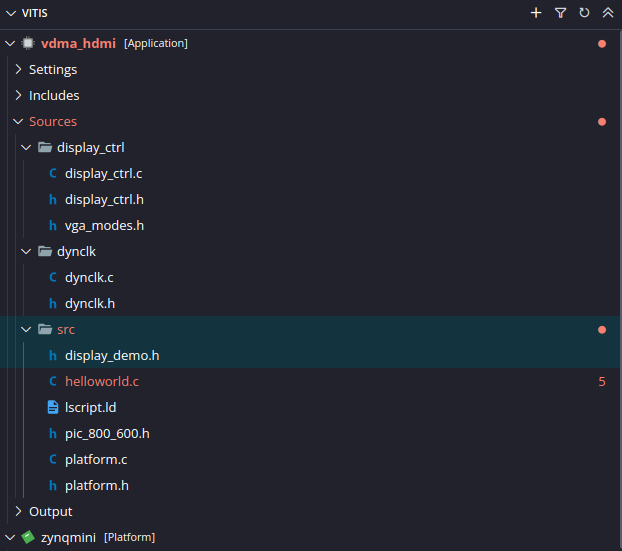Select pic_800_600.h header file
The image size is (622, 551).
(107, 434)
